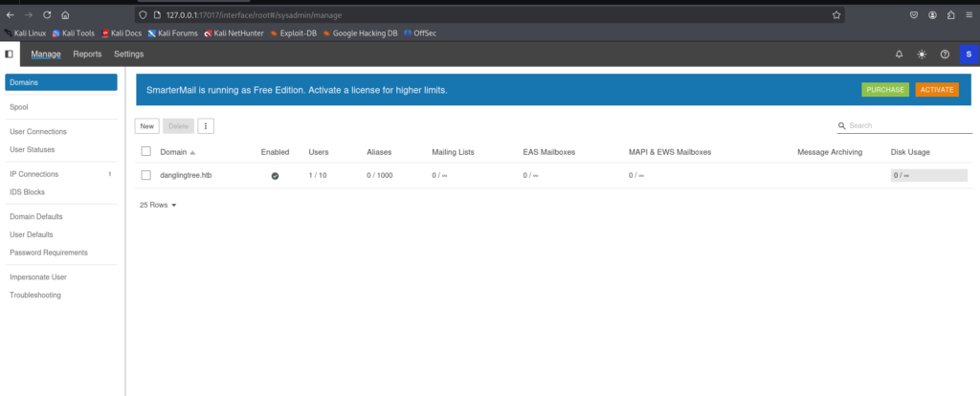Open the OffSec bookmark
980x396 pixels.
pos(420,33)
